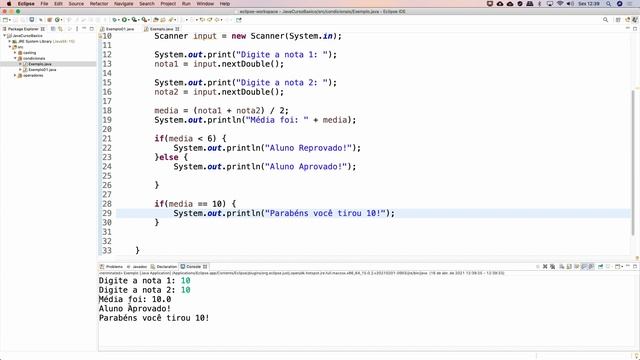Select Exemplo01.java in Package Explorer

click(42, 70)
